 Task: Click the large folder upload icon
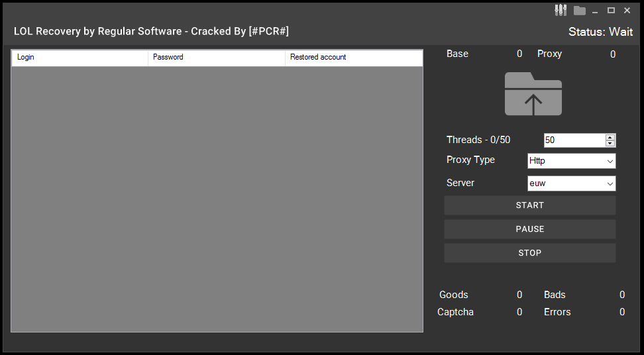(533, 94)
